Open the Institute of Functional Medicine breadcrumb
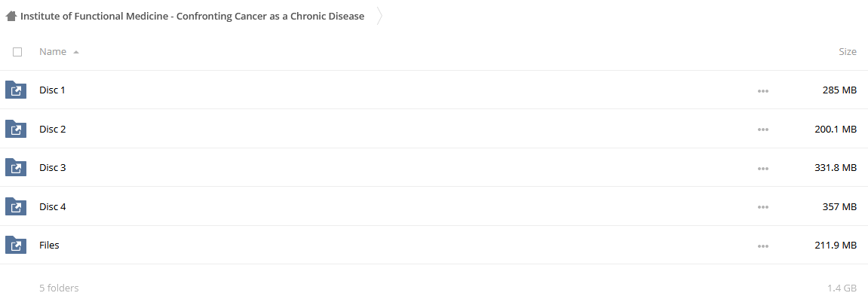868x299 pixels. point(192,16)
